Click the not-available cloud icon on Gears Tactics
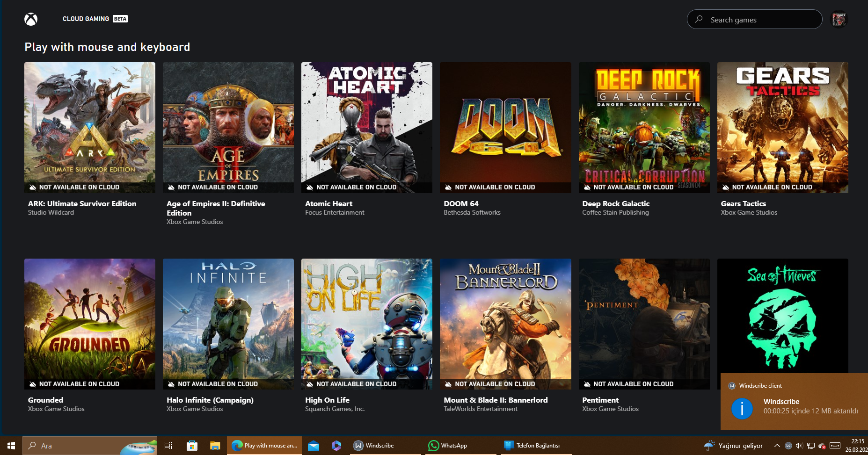Image resolution: width=868 pixels, height=455 pixels. pos(725,187)
